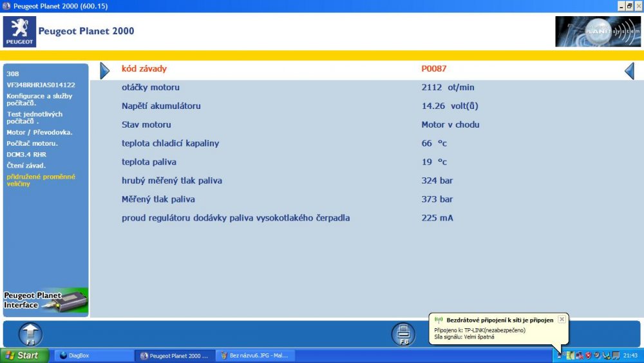Select the kód závady row label
Image resolution: width=644 pixels, height=363 pixels.
point(144,68)
